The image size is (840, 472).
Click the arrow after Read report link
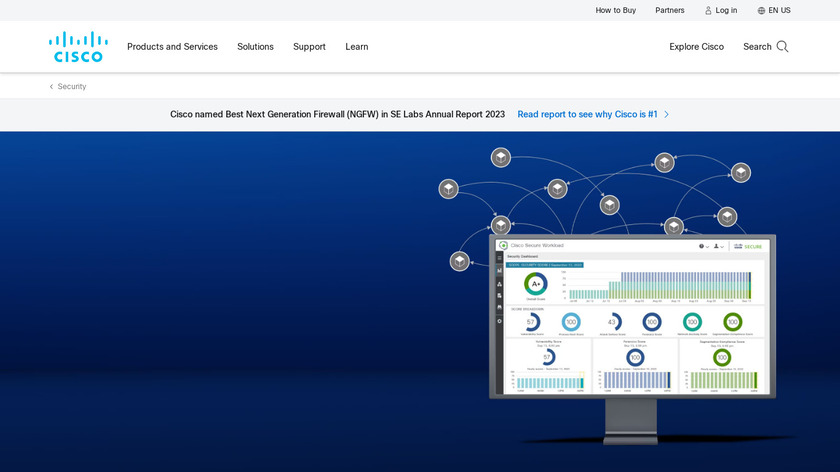[667, 114]
